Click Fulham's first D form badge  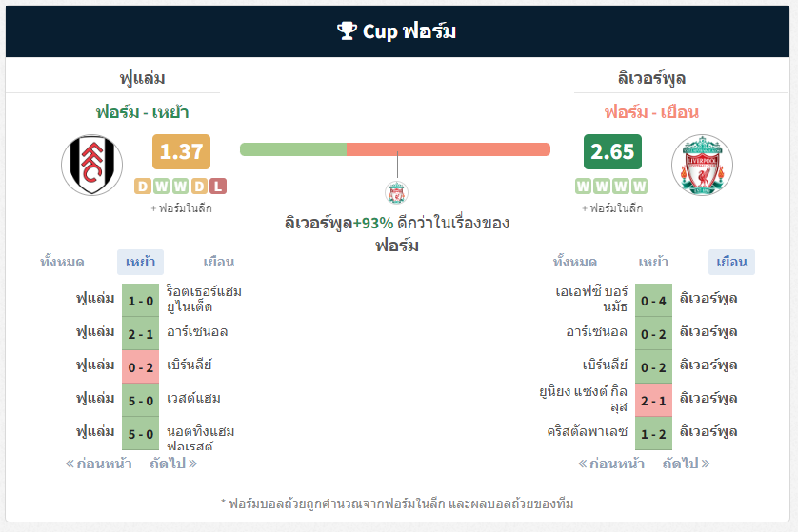(x=143, y=187)
